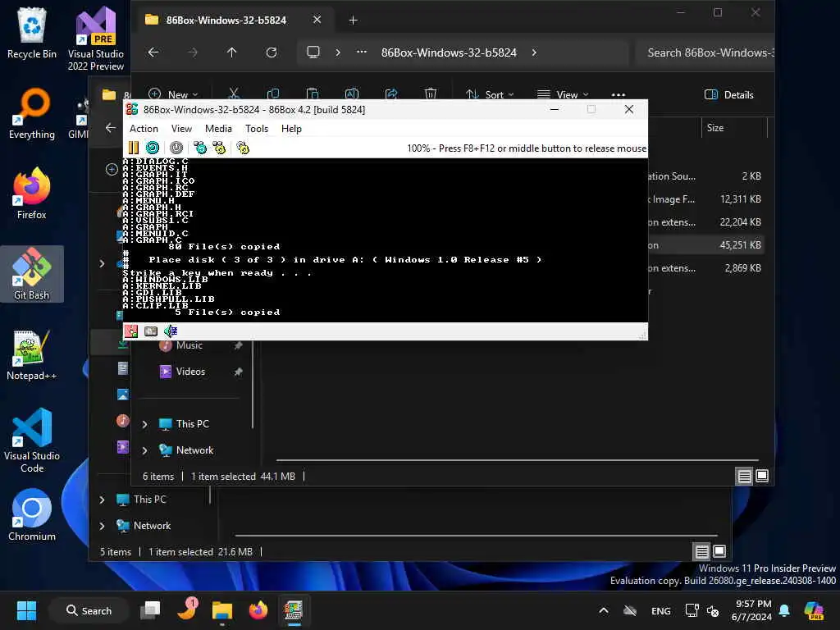Switch front Explorer to details view layout

pyautogui.click(x=744, y=477)
